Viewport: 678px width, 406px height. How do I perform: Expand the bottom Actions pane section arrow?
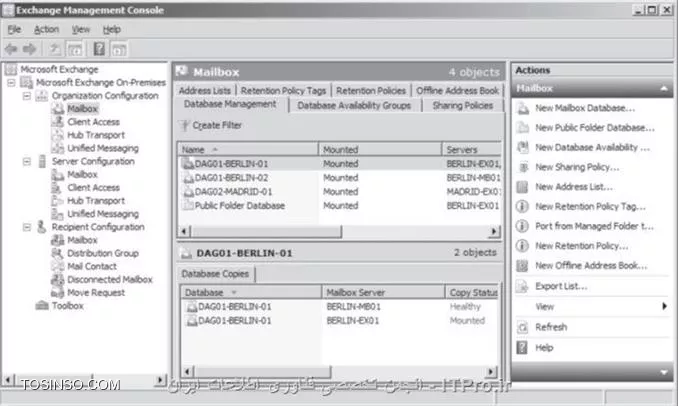point(664,372)
